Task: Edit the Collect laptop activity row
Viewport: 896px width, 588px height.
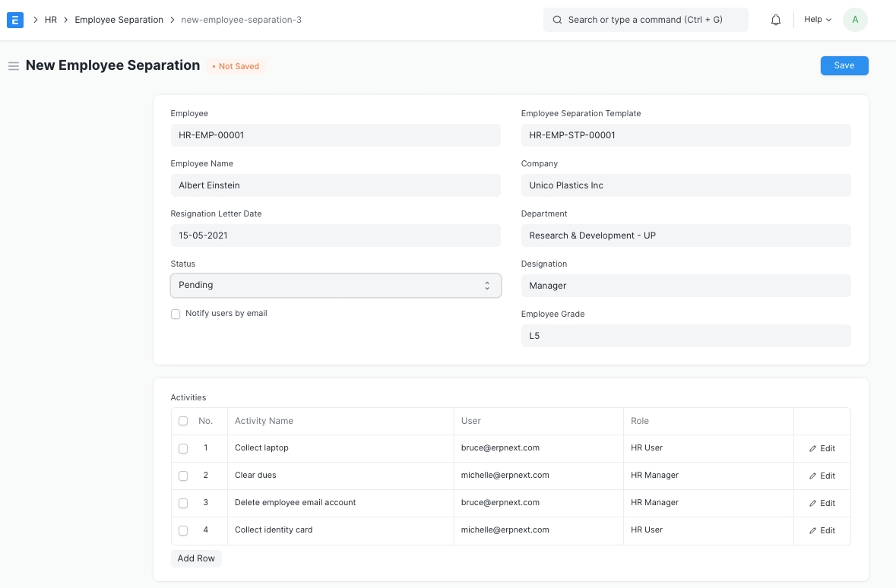Action: pyautogui.click(x=822, y=448)
